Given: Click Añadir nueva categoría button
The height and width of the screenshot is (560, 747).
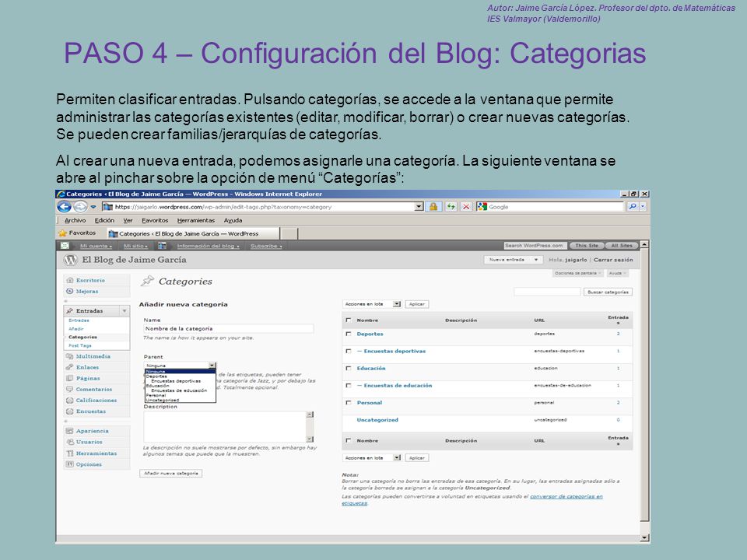Looking at the screenshot, I should coord(171,474).
